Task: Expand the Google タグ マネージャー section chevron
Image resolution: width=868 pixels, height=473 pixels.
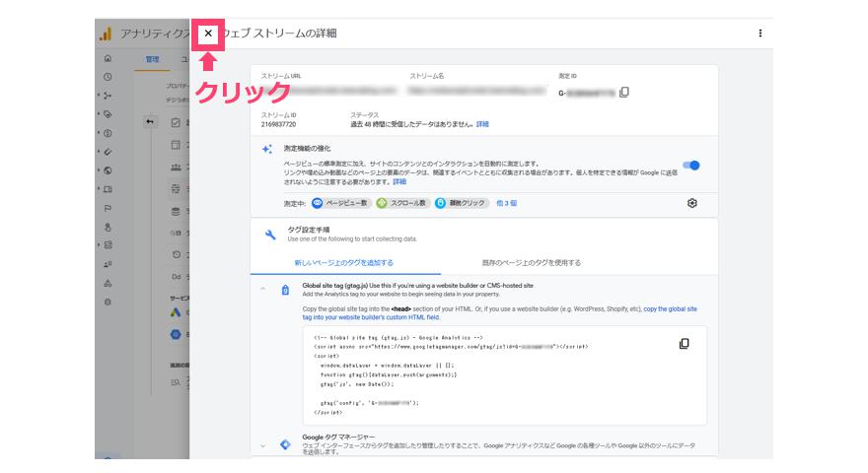Action: (x=263, y=445)
